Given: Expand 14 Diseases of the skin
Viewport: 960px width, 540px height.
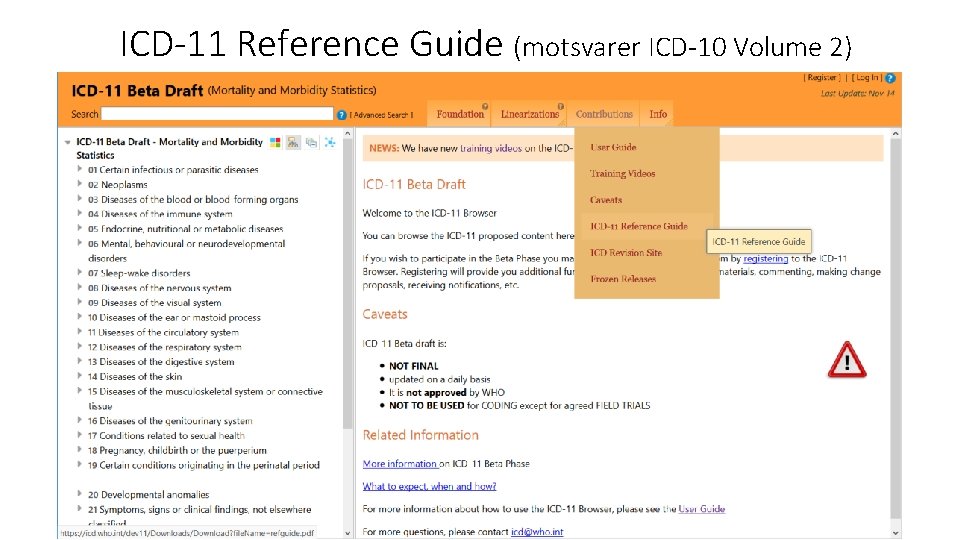Looking at the screenshot, I should (80, 375).
